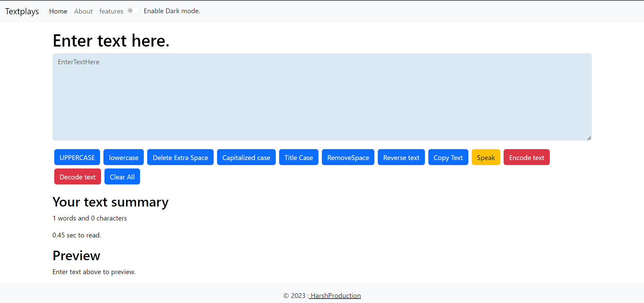Open the Home nav item
Screen dimensions: 644x303
58,11
